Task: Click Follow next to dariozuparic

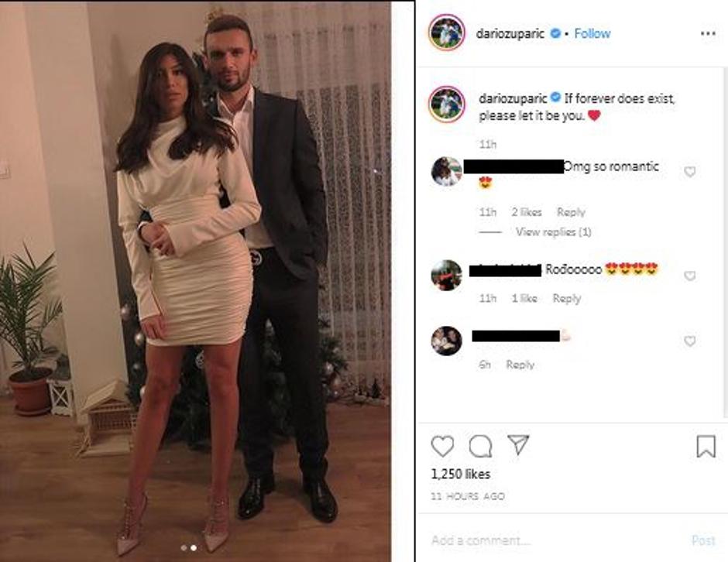Action: pyautogui.click(x=592, y=33)
